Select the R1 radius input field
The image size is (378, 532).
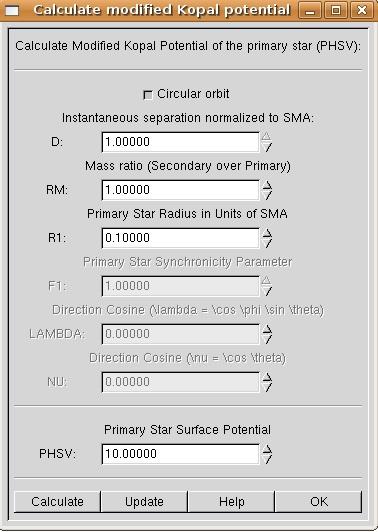click(x=181, y=238)
